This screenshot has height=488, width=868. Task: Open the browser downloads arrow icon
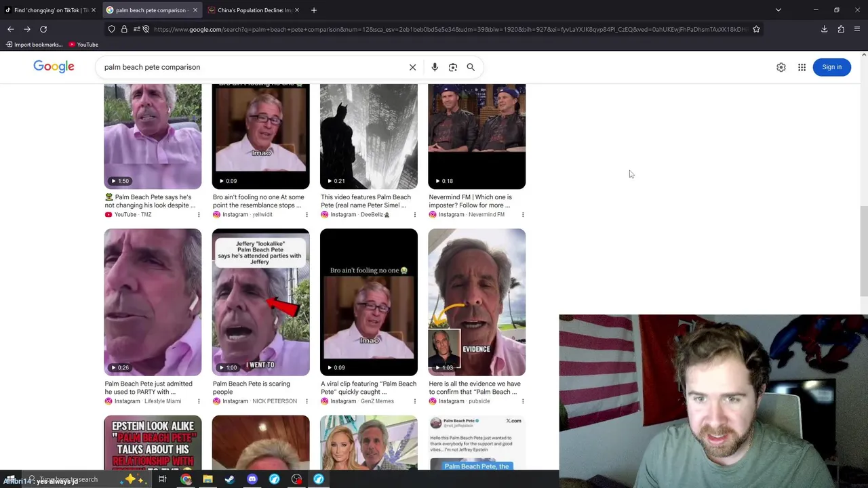pos(825,29)
